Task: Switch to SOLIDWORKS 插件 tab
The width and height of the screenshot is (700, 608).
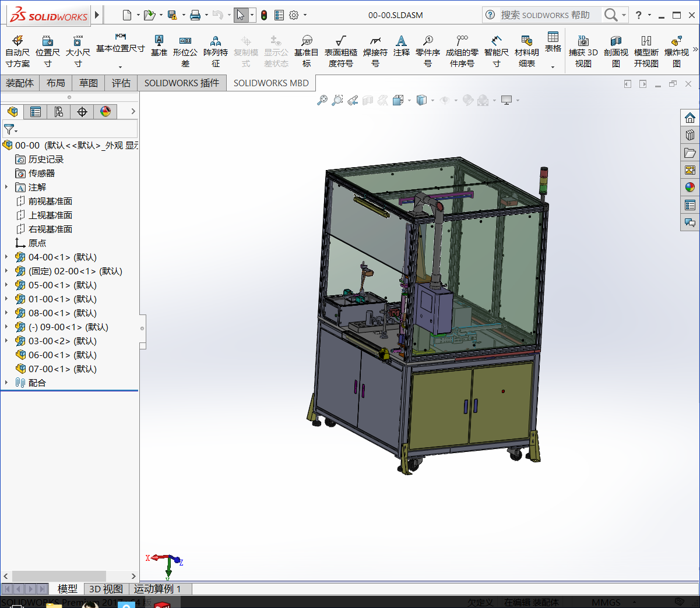Action: click(x=182, y=83)
